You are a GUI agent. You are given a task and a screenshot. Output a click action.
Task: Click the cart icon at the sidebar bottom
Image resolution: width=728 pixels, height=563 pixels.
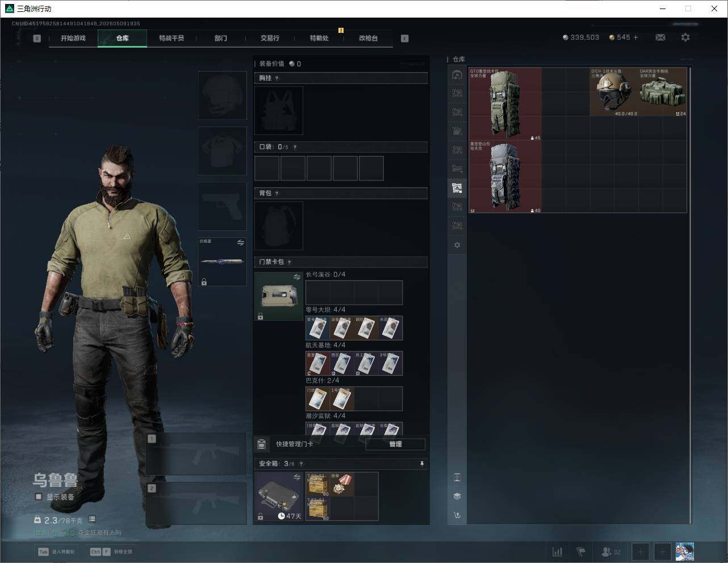click(457, 515)
